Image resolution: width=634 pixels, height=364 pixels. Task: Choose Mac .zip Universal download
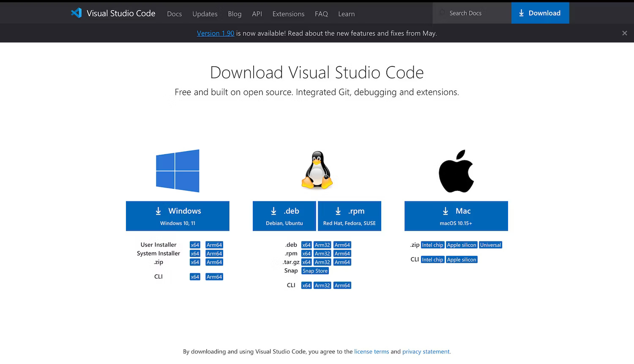pos(490,245)
